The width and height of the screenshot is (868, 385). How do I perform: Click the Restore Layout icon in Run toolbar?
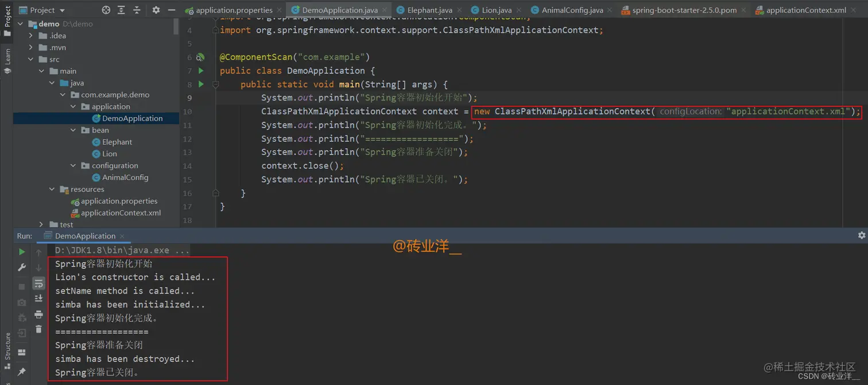pos(22,352)
